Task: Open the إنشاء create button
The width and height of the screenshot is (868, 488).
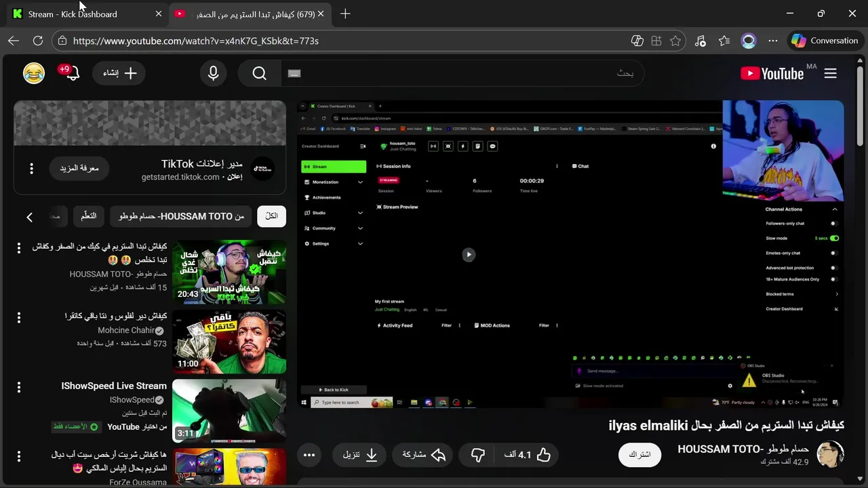Action: (x=120, y=73)
